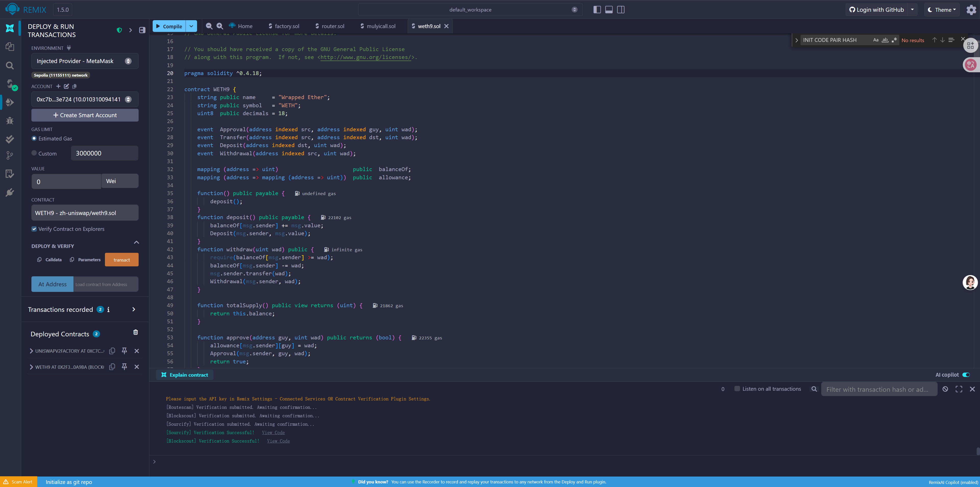The width and height of the screenshot is (980, 487).
Task: Click the transaction hash filter field
Action: 878,389
